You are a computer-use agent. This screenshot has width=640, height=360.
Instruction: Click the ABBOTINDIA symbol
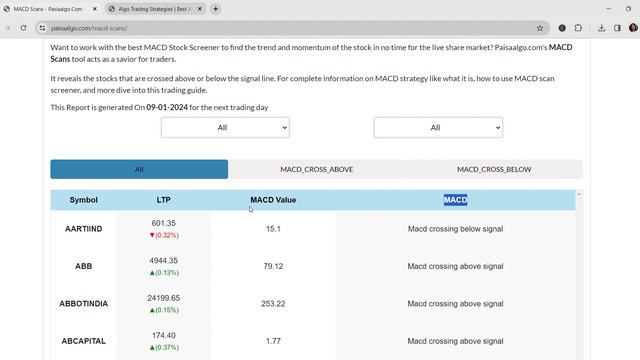coord(84,304)
